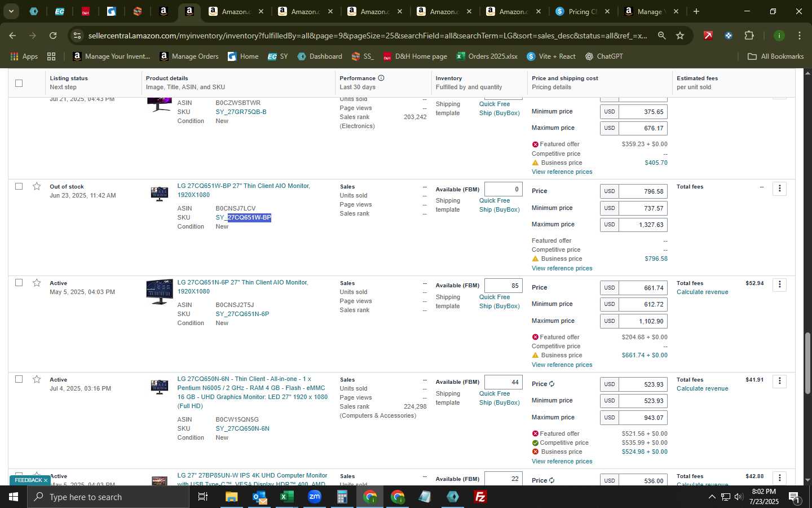812x508 pixels.
Task: Open the LG 27CQ651W-BP product title link
Action: point(244,190)
